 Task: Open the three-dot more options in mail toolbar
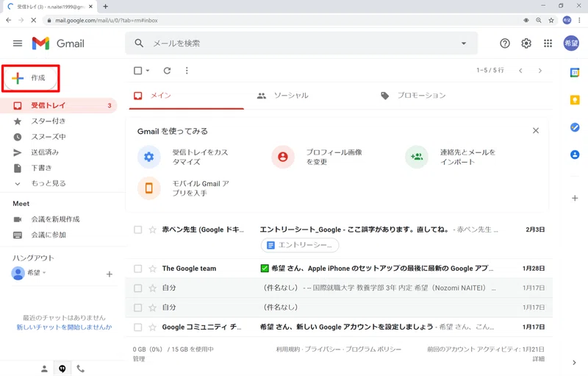click(187, 71)
